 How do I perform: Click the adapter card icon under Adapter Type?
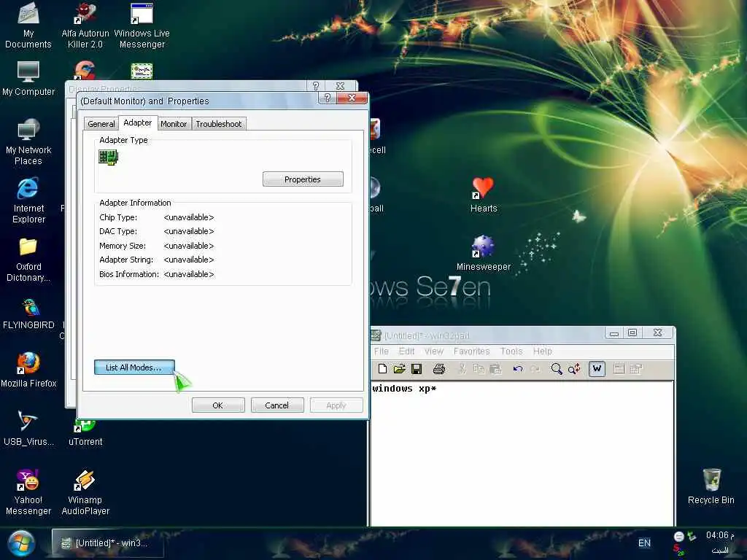[x=108, y=157]
